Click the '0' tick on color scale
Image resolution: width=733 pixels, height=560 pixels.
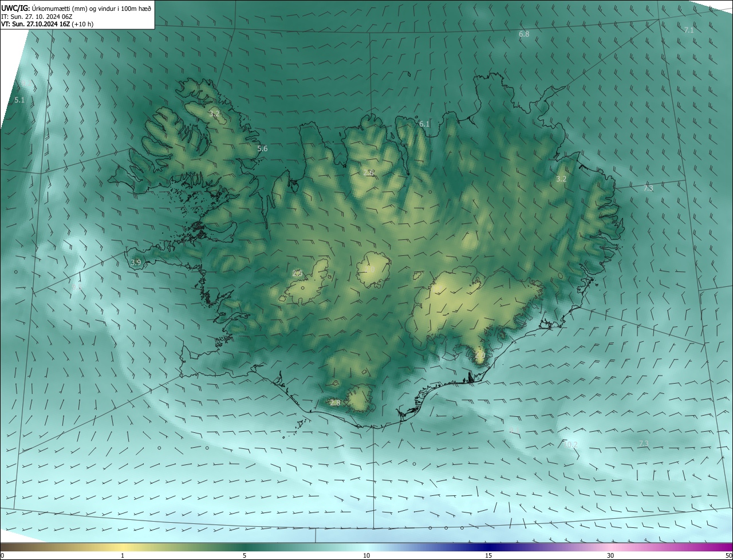(x=2, y=555)
